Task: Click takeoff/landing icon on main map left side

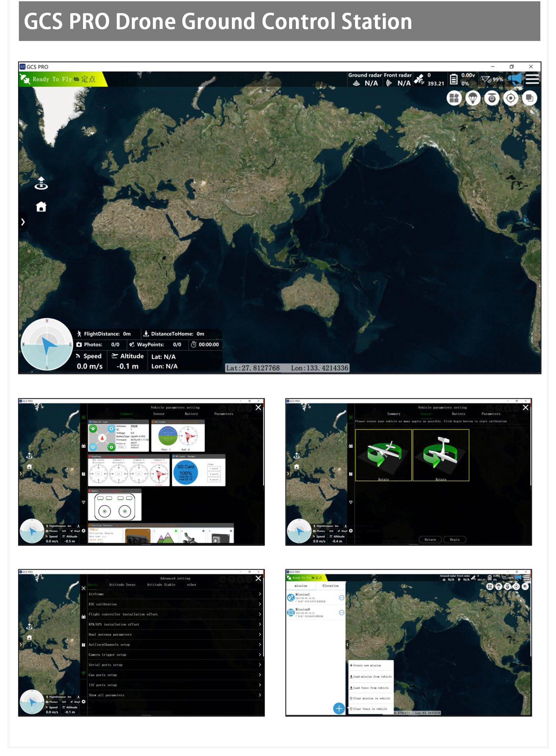Action: click(x=41, y=183)
